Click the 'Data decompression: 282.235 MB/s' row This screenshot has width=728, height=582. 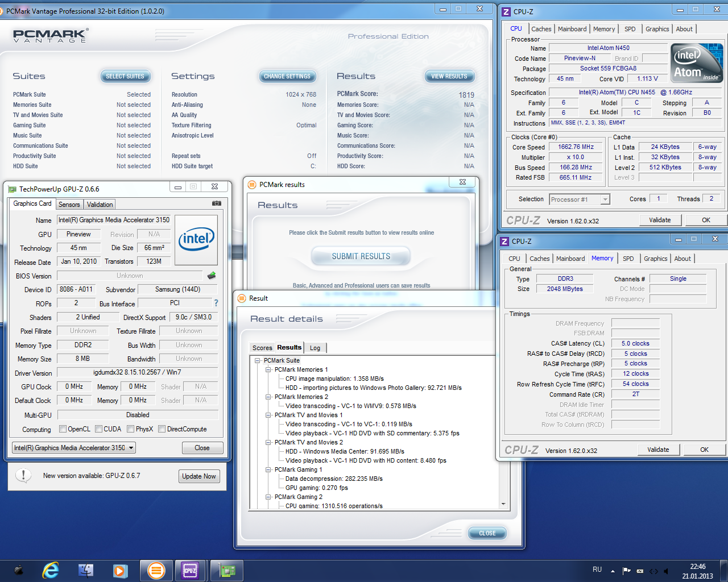coord(334,479)
